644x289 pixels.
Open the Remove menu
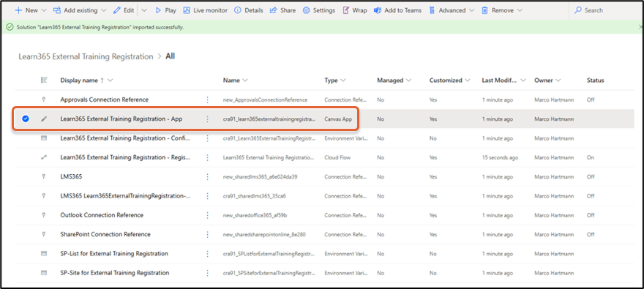tap(502, 10)
